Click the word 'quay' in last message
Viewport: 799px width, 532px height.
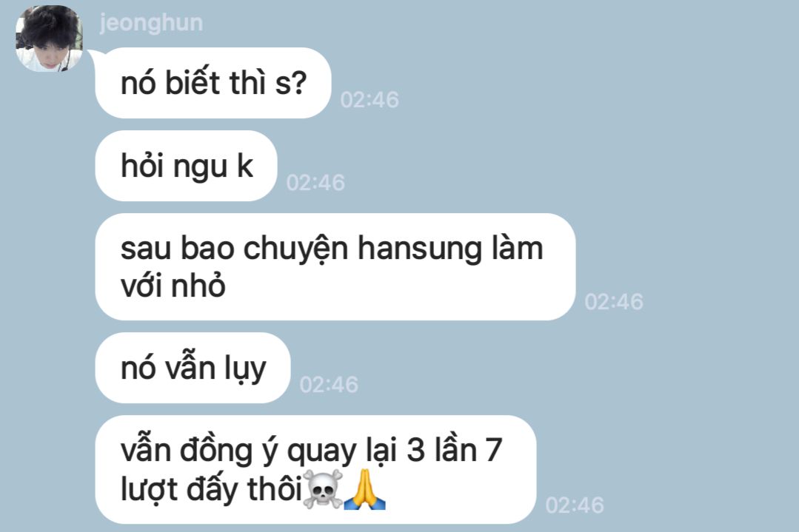pos(321,451)
